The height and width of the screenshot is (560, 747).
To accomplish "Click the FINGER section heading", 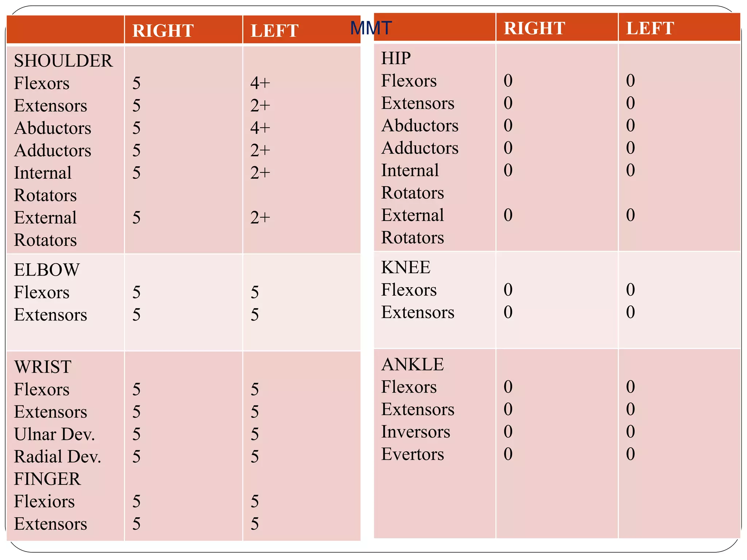I will 47,479.
